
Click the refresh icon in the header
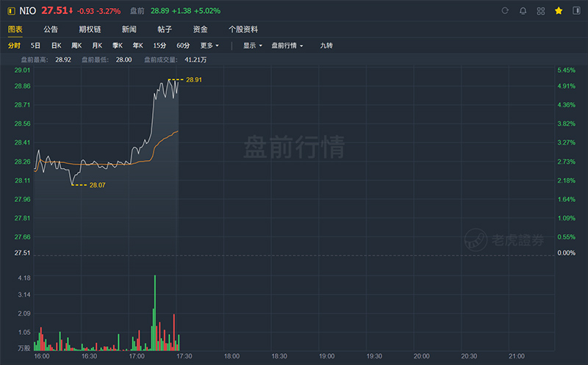[505, 11]
